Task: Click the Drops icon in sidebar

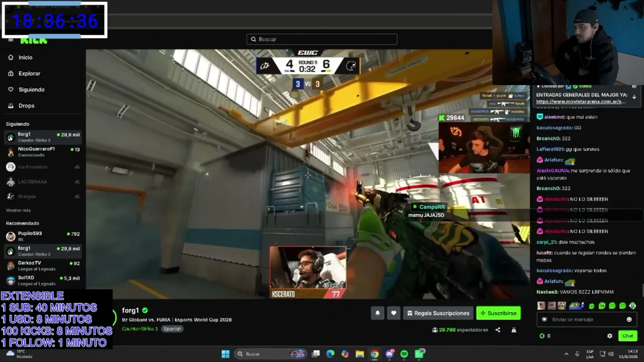Action: [x=11, y=106]
